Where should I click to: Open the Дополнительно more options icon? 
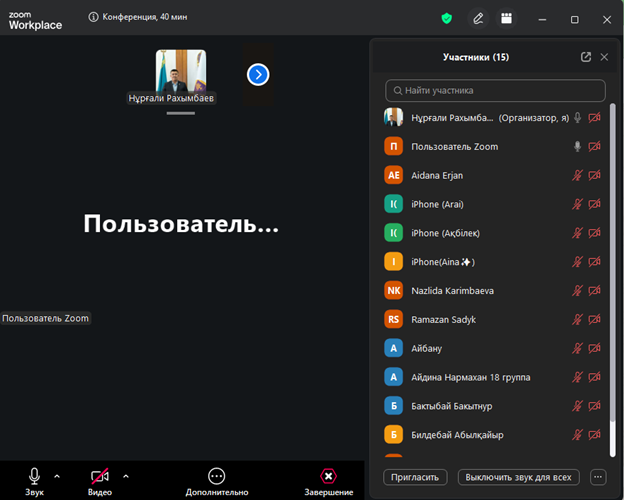pyautogui.click(x=216, y=476)
